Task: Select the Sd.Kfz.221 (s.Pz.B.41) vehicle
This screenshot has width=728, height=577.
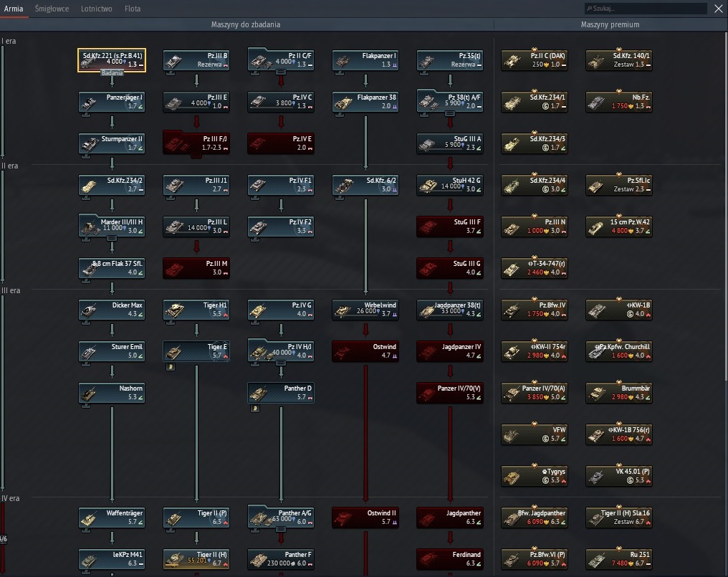Action: tap(112, 60)
